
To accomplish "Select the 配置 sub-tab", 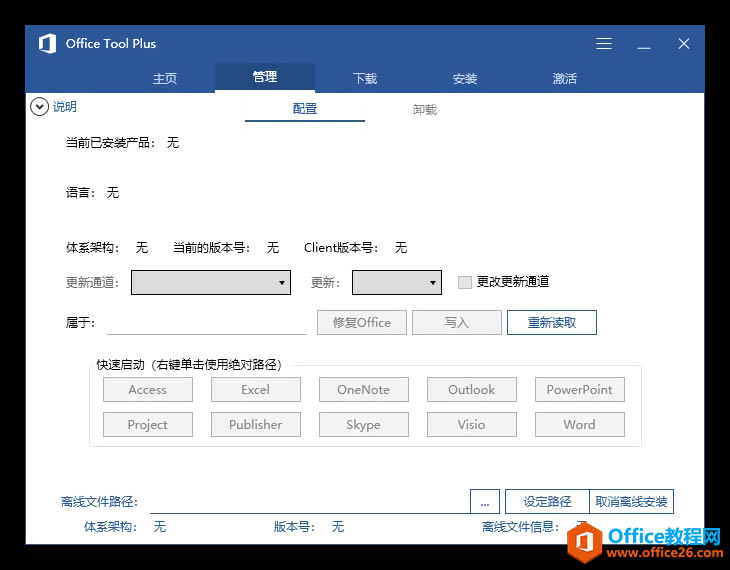I will (x=305, y=109).
